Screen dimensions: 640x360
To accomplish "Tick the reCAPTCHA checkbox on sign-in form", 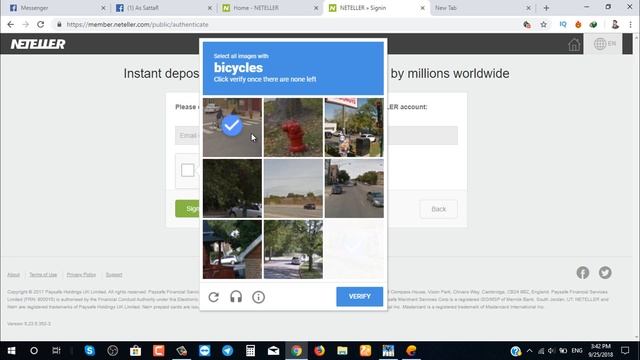I will [188, 170].
